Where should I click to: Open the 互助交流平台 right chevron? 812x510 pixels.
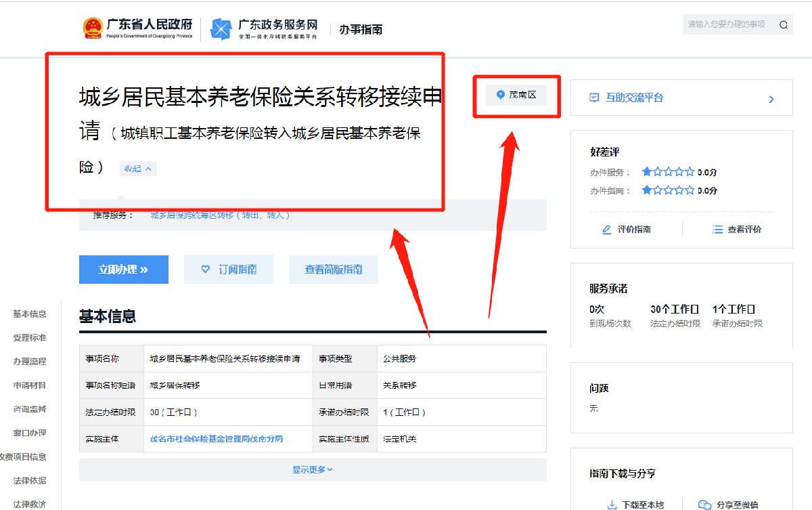pos(771,100)
